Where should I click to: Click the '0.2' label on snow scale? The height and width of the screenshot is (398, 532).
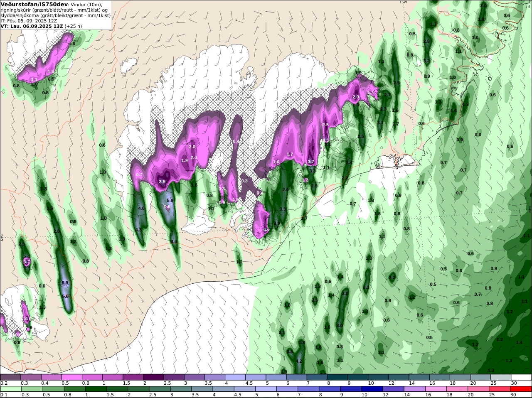(4, 383)
